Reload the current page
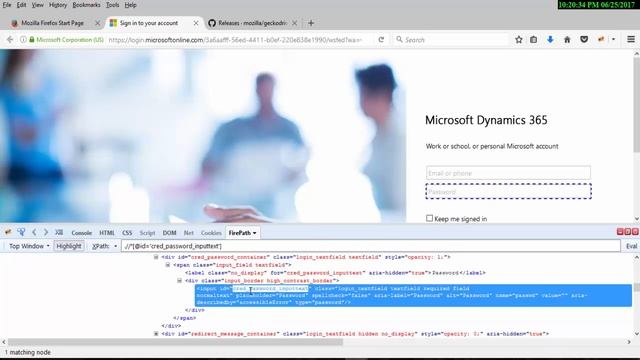The width and height of the screenshot is (640, 360). pos(381,40)
